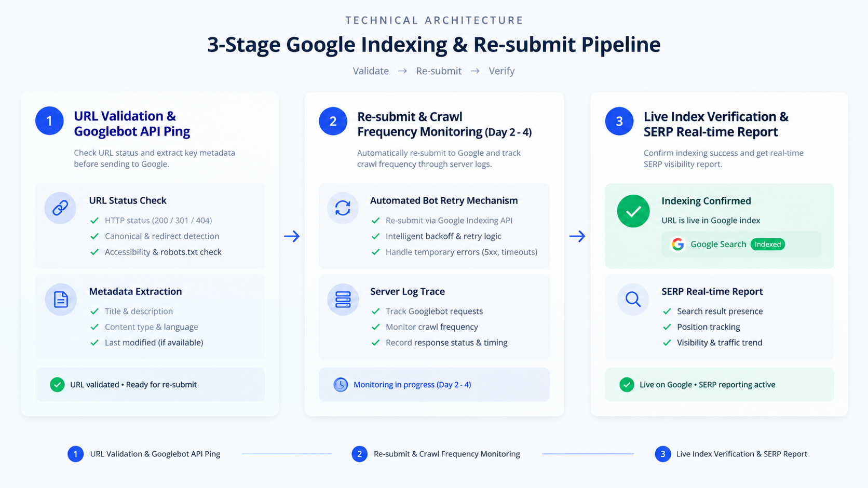This screenshot has height=488, width=868.
Task: Click the text HTTP status (200 / 301 / 404)
Action: click(158, 221)
